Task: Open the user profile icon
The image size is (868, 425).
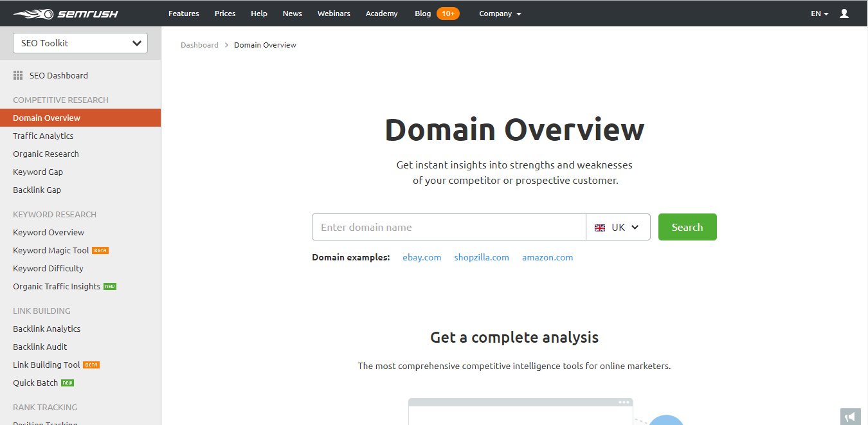Action: tap(844, 13)
